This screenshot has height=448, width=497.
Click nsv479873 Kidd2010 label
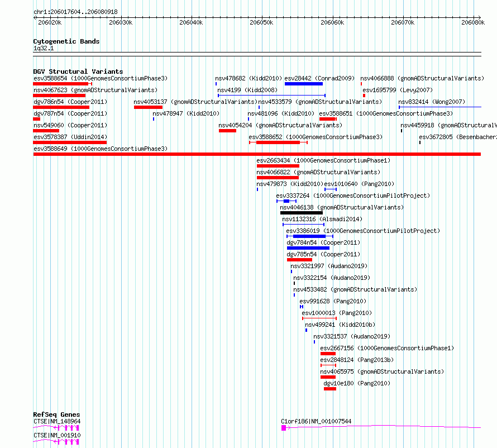tap(290, 184)
